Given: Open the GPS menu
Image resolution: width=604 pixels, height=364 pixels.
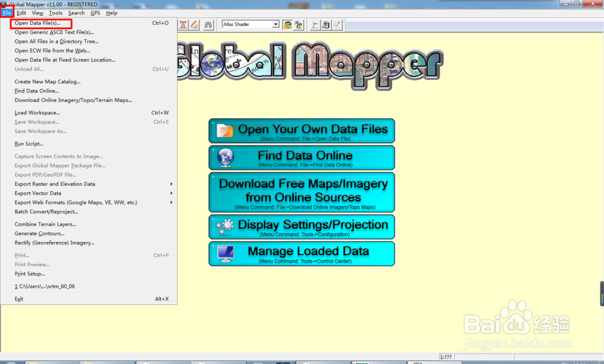Looking at the screenshot, I should click(95, 13).
